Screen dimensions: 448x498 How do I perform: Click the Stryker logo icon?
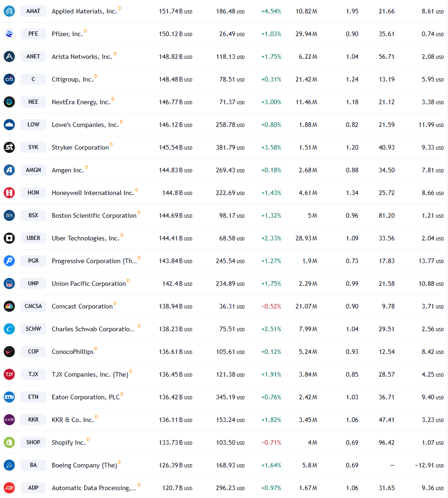point(9,147)
